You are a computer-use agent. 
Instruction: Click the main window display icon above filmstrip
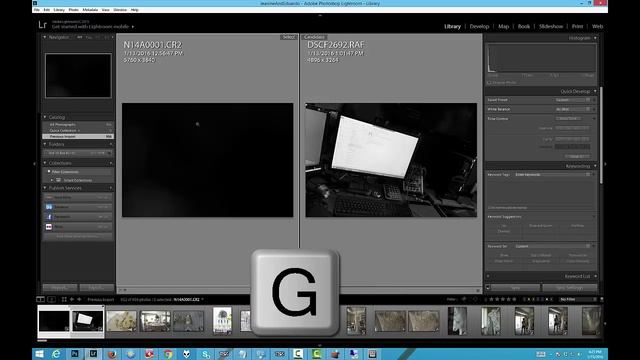[40, 299]
